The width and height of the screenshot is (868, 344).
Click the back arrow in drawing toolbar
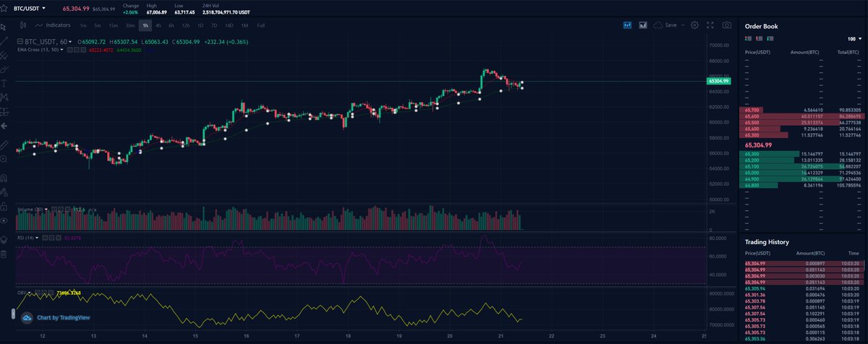[x=4, y=126]
